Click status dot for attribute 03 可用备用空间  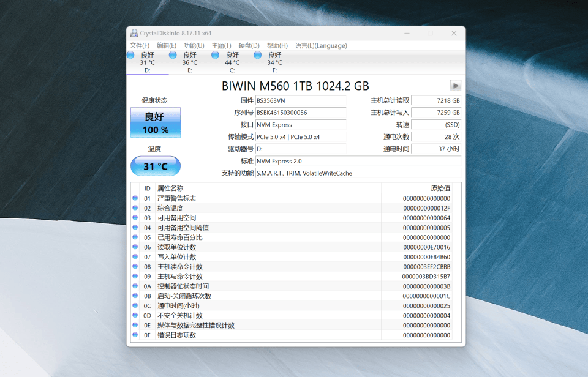tap(135, 217)
